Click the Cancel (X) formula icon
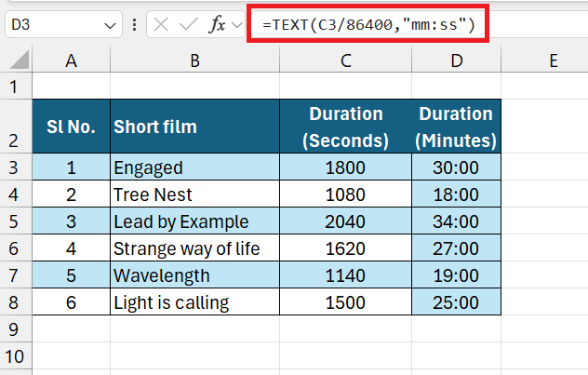588x375 pixels. coord(161,25)
